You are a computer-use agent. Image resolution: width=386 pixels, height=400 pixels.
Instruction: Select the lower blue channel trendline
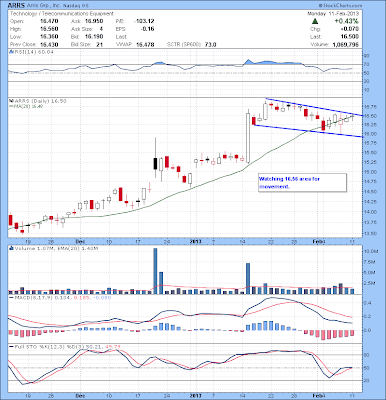coord(308,131)
